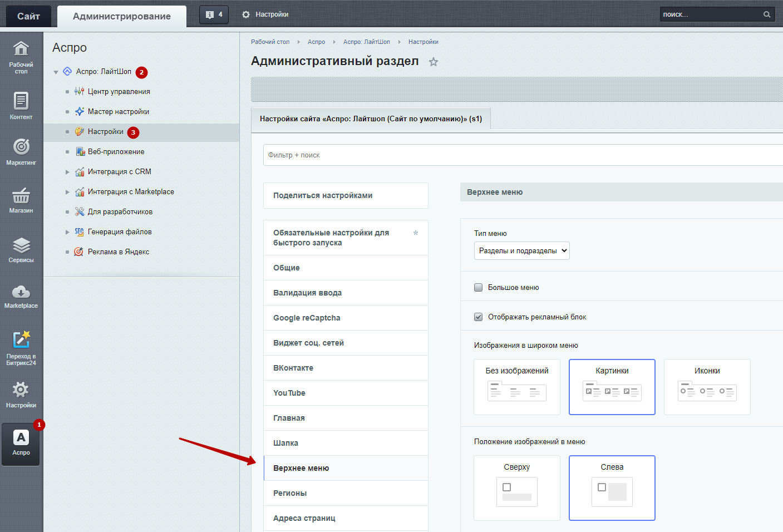
Task: Switch to the Администрирование tab
Action: click(122, 16)
